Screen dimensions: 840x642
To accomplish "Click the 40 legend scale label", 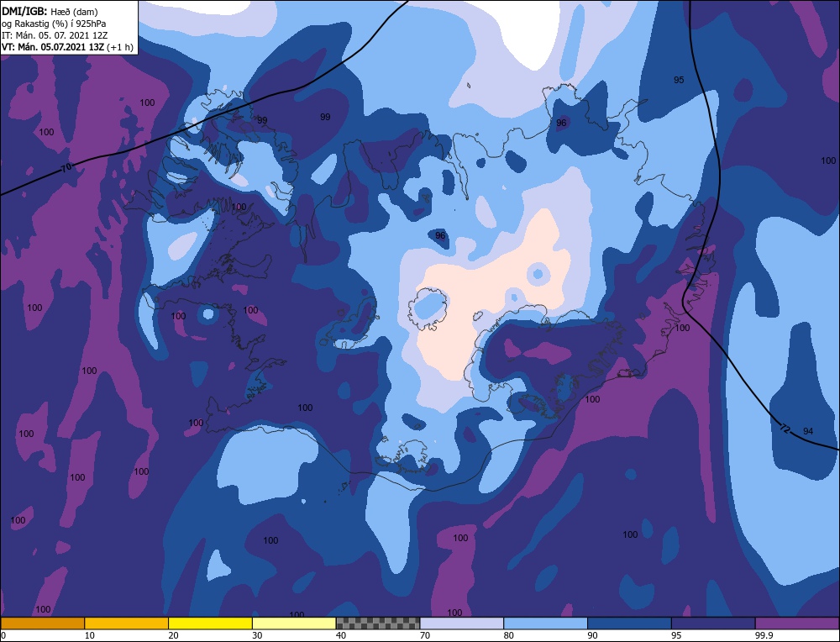I will (341, 635).
